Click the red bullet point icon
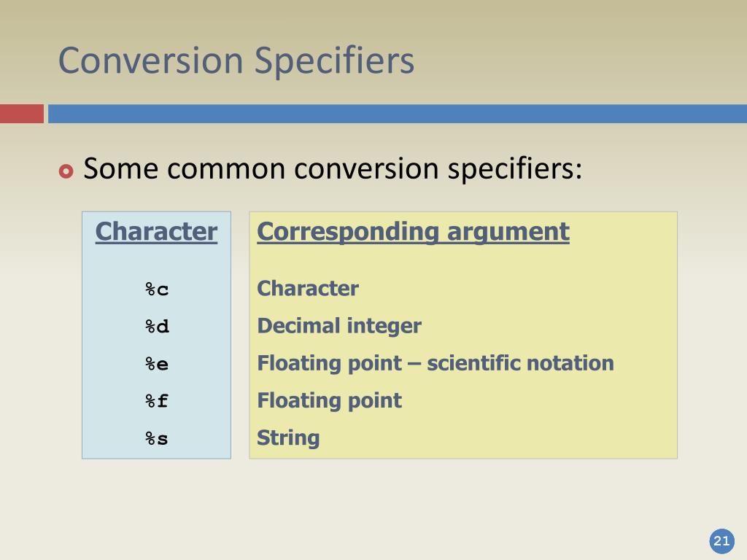The width and height of the screenshot is (747, 560). [x=66, y=171]
